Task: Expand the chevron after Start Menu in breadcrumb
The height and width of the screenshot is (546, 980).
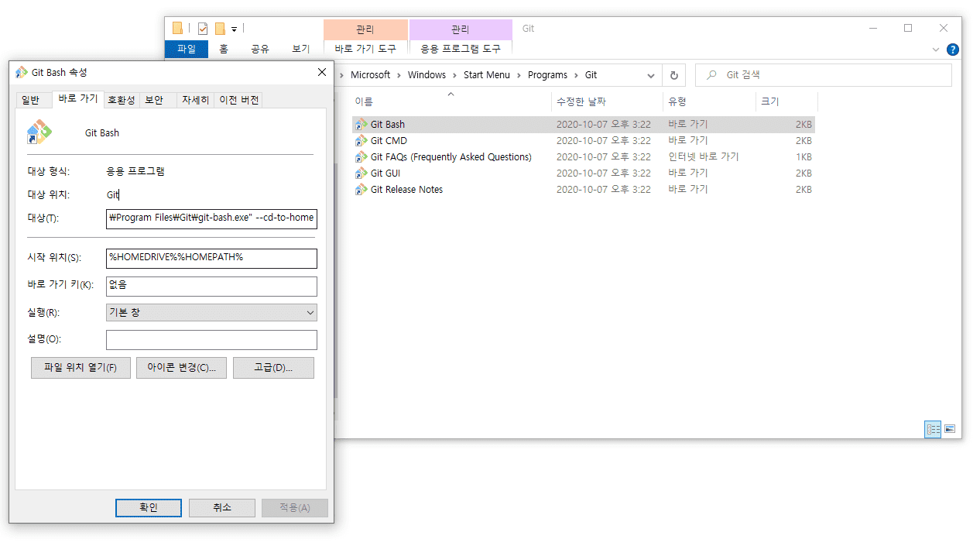Action: (x=519, y=75)
